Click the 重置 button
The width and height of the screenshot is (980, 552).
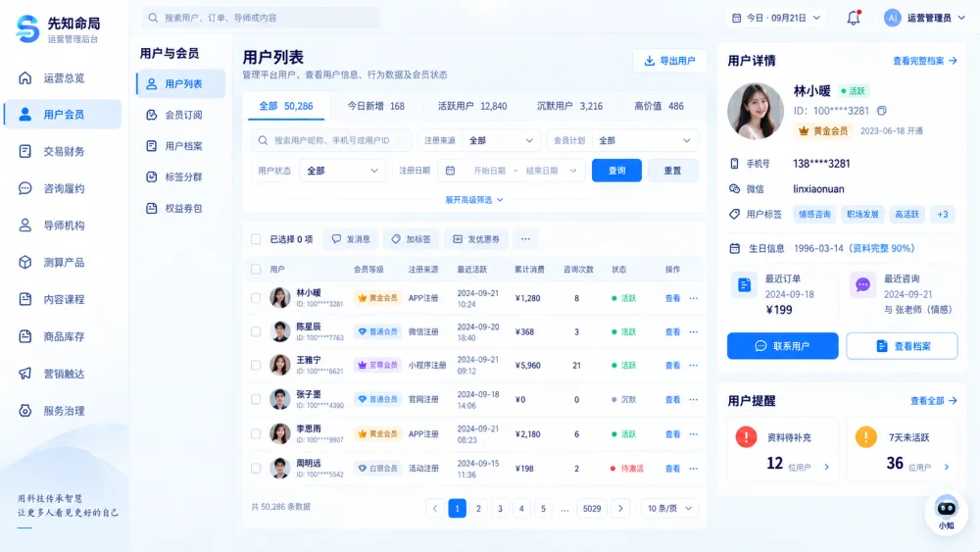tap(672, 171)
